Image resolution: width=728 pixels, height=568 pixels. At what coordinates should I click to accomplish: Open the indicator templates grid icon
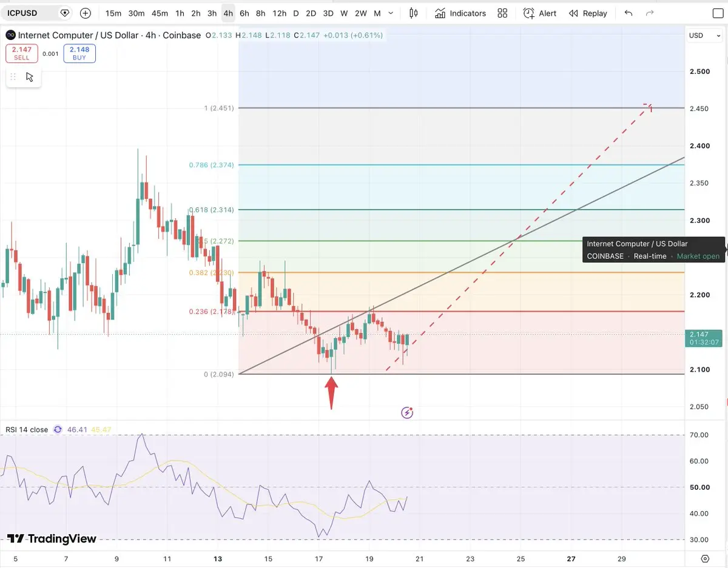(x=502, y=13)
